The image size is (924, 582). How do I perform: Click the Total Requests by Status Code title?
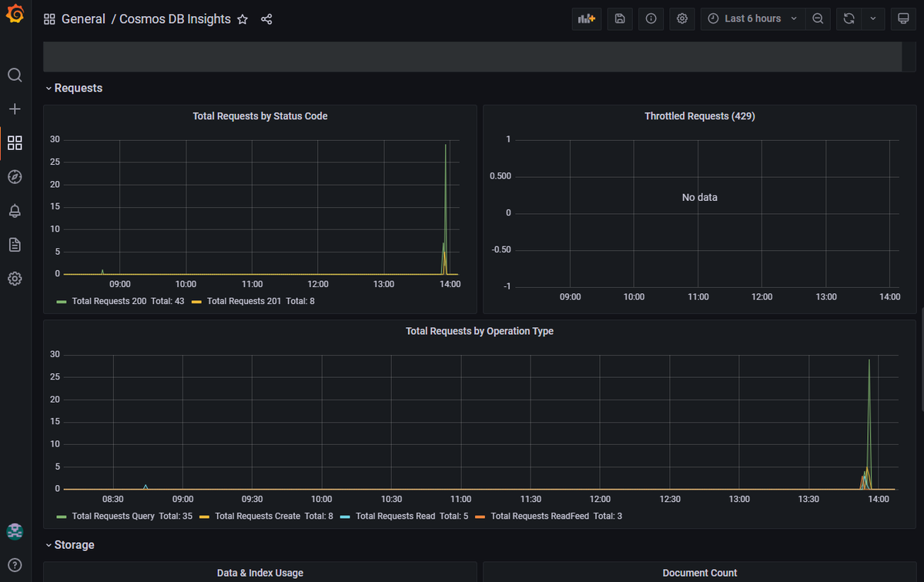(x=260, y=116)
